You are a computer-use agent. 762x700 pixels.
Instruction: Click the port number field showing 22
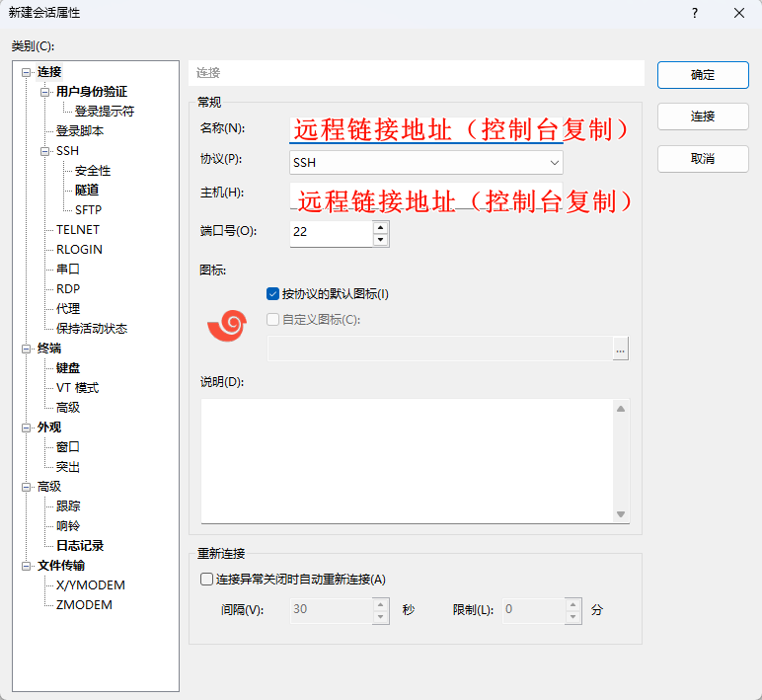pos(332,233)
